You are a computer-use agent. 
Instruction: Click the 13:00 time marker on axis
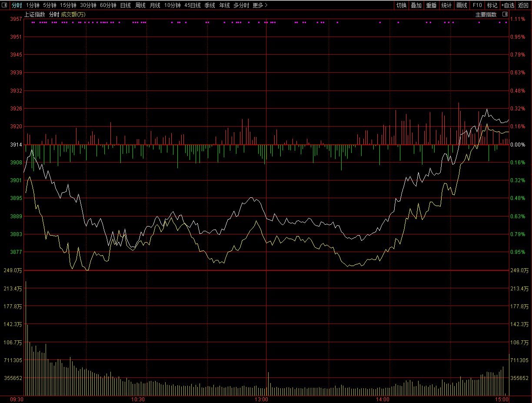coord(261,399)
